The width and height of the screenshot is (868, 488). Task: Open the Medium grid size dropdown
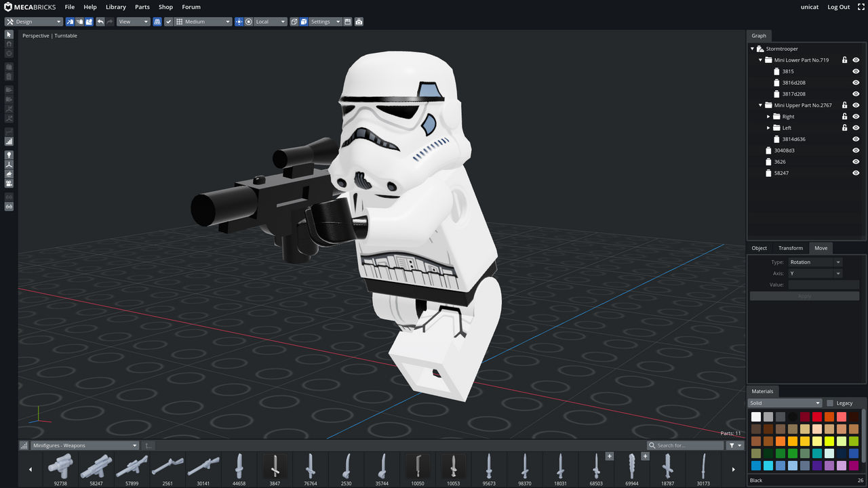(203, 22)
